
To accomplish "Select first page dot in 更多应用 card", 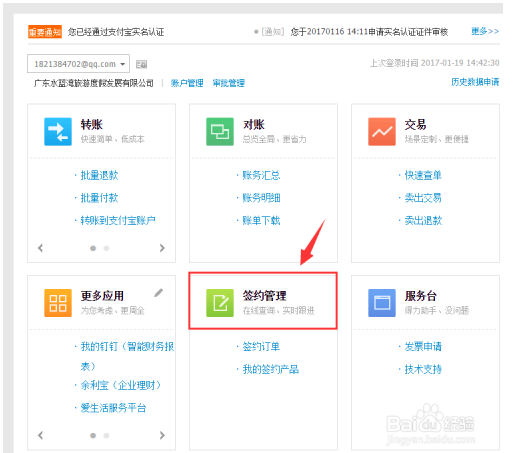I will click(x=93, y=435).
